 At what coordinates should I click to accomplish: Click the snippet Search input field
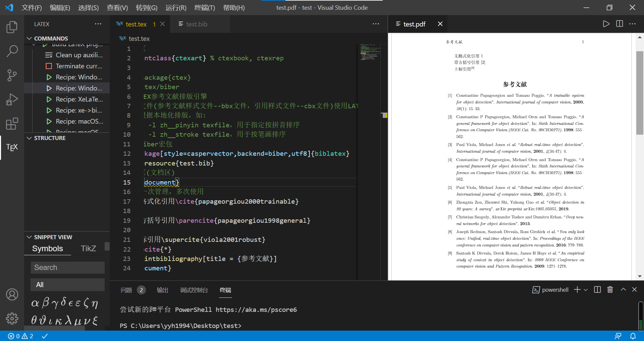67,267
